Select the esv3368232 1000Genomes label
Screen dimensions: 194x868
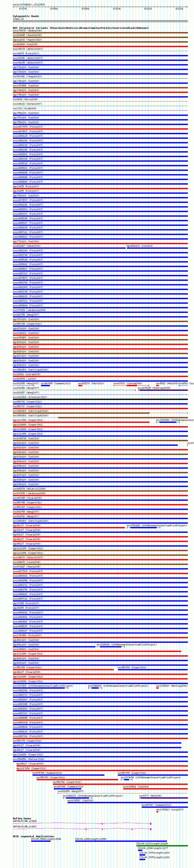[x=93, y=796]
